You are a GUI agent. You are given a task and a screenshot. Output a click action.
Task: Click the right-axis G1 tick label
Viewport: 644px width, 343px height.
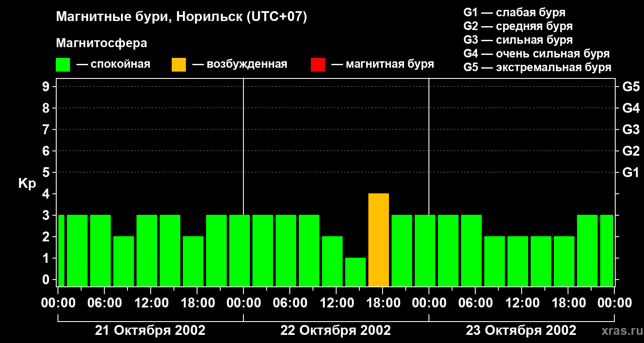[x=631, y=172]
